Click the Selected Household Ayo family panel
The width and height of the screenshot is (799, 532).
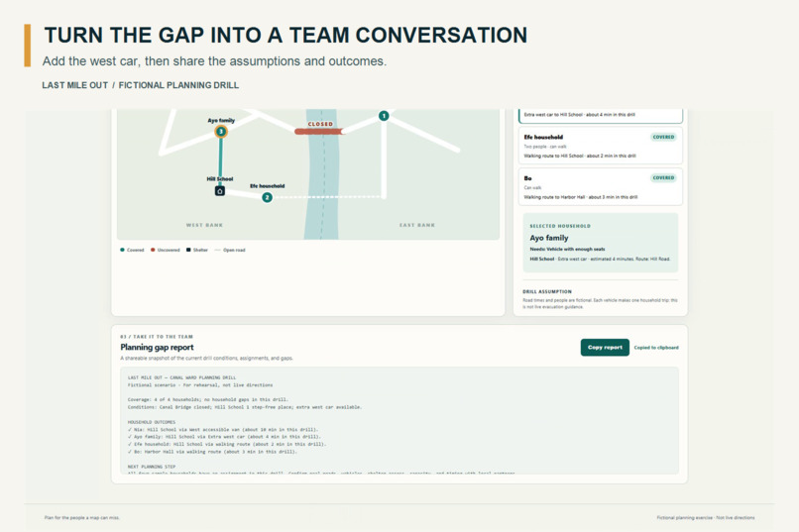point(601,243)
